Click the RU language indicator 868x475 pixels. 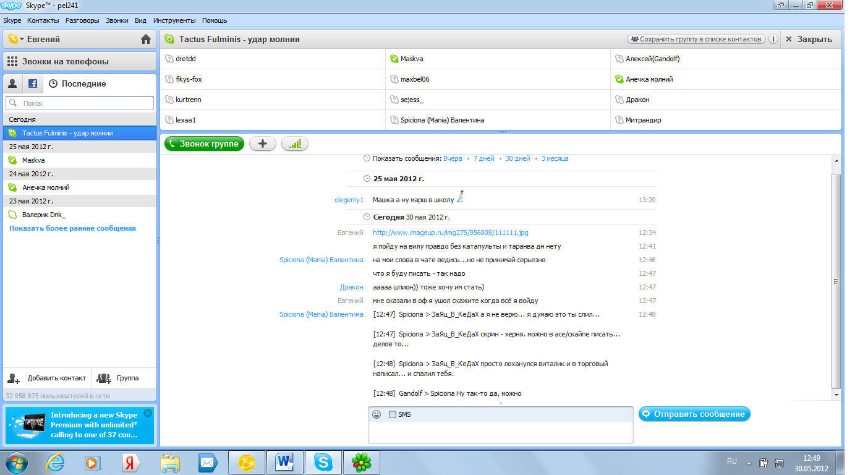pyautogui.click(x=732, y=461)
